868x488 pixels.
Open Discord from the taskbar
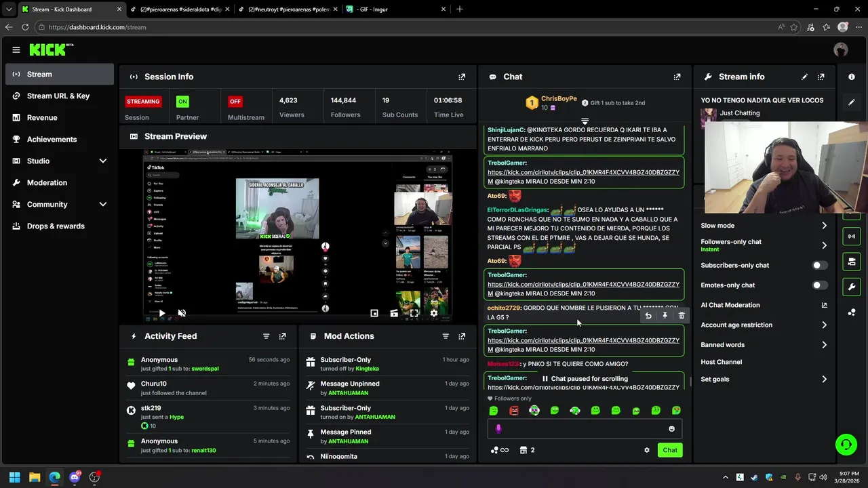coord(75,477)
